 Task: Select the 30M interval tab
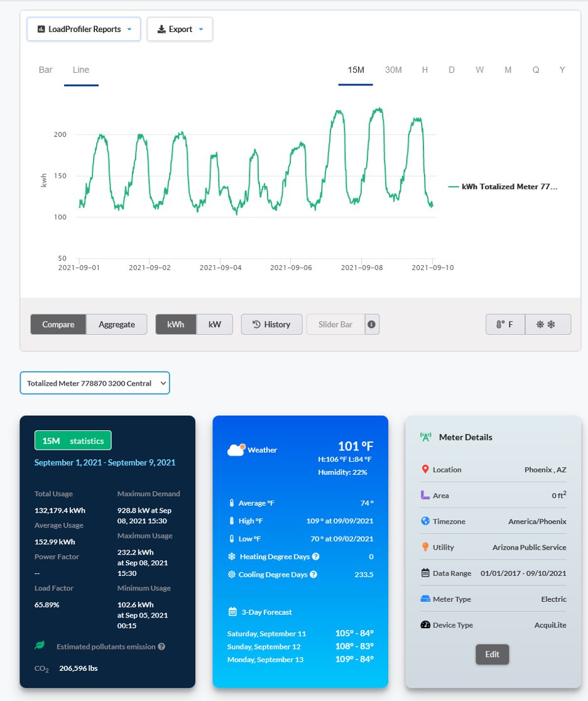pyautogui.click(x=393, y=70)
